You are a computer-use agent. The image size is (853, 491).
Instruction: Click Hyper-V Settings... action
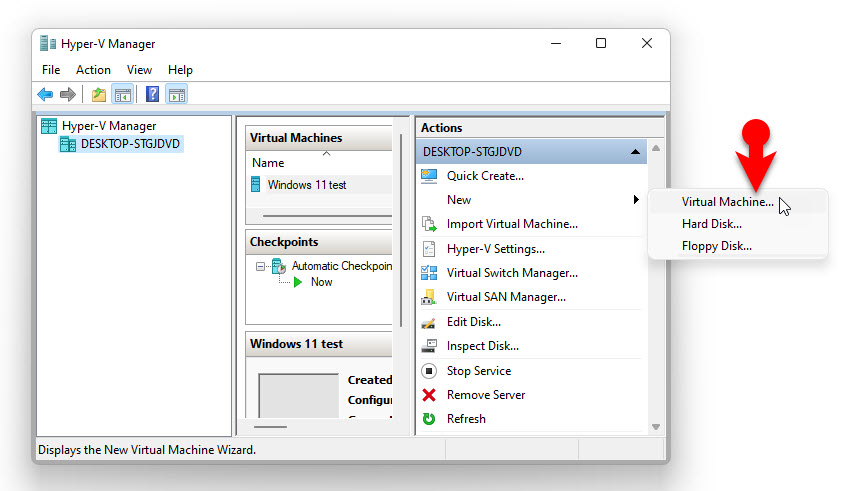(x=496, y=249)
